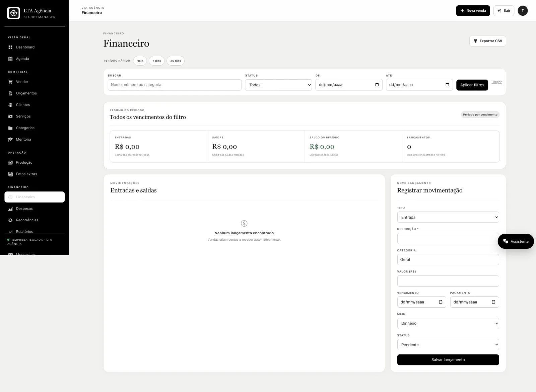Click the Período por vencimento badge

[480, 114]
